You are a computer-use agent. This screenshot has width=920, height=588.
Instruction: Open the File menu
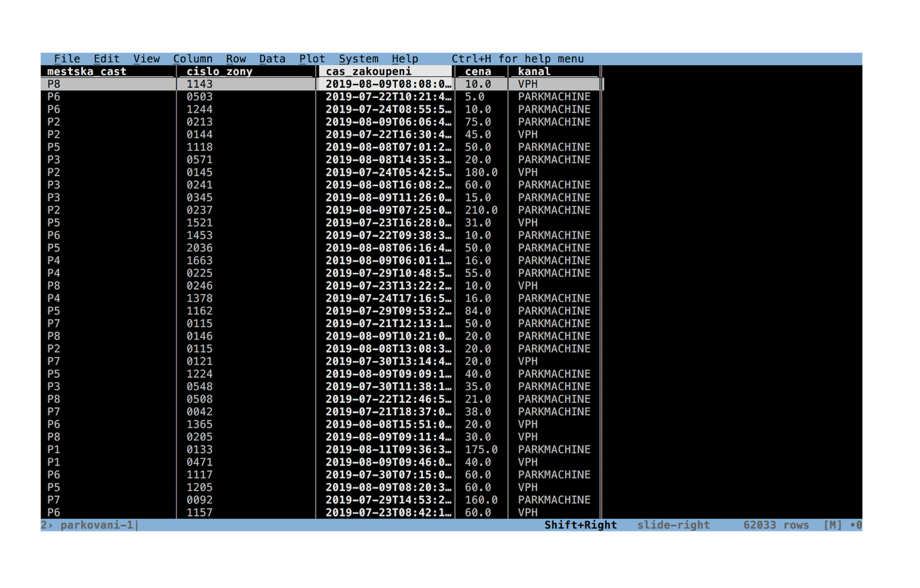67,59
